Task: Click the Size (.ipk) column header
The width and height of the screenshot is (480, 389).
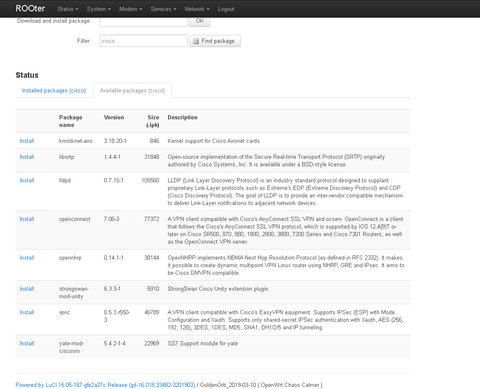Action: (x=153, y=121)
